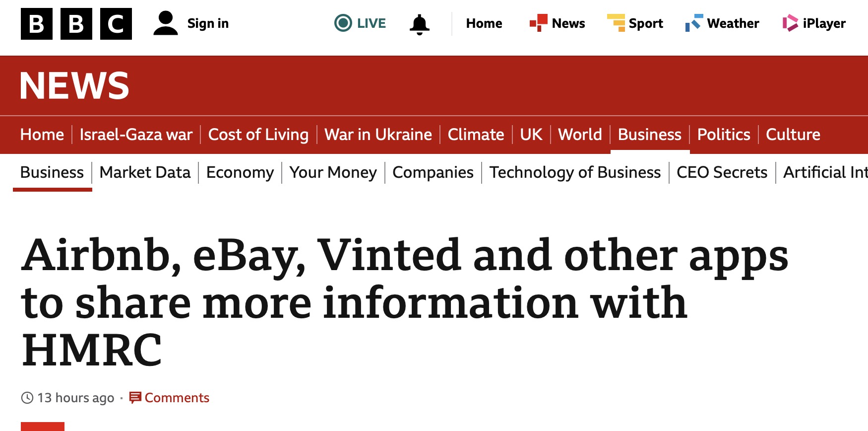Click the pink iPlayer icon
Screen dimensions: 868x431
pos(790,23)
